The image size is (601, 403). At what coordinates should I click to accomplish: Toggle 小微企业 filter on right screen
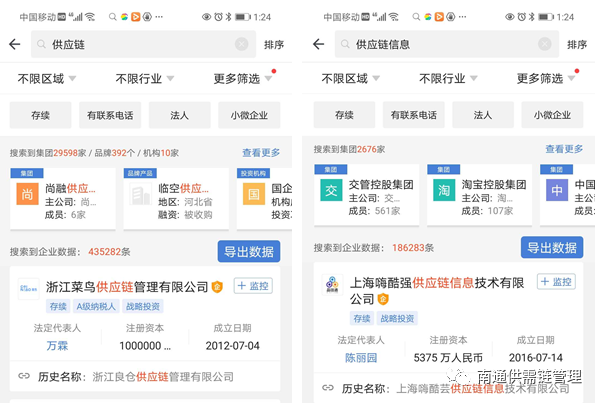click(x=552, y=115)
